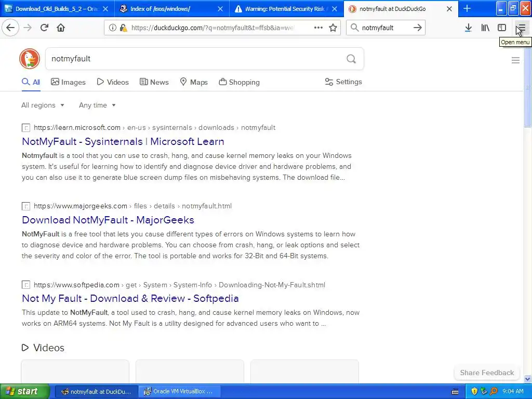
Task: Switch to Oracle VM VirtualBox taskbar window
Action: tap(180, 392)
